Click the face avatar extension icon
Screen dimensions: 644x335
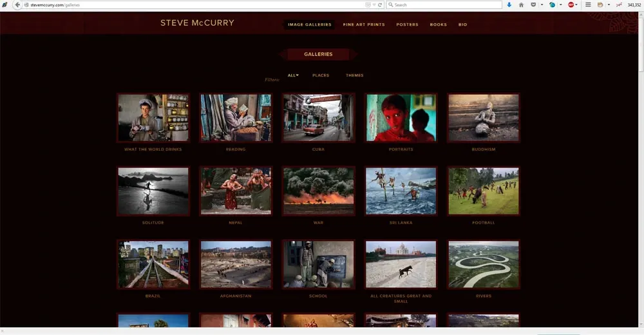[x=600, y=5]
